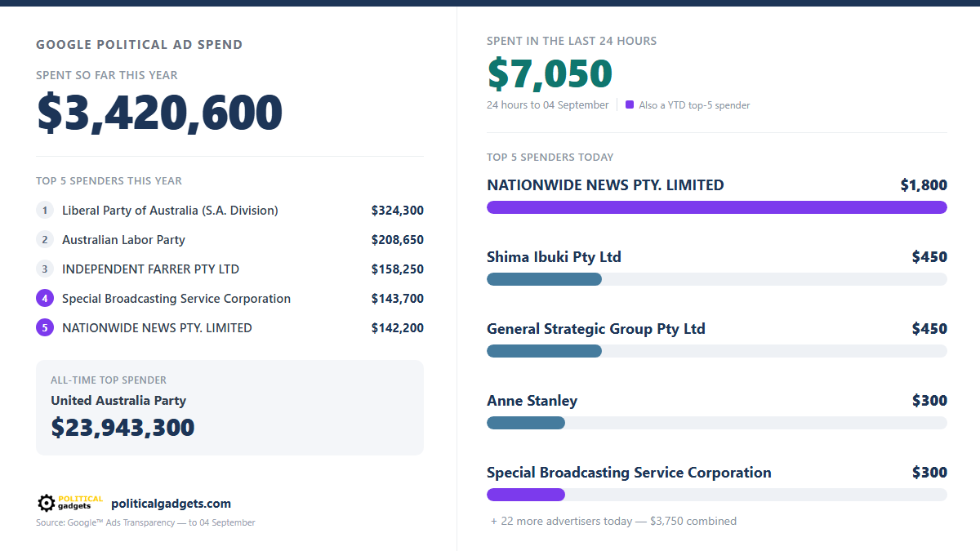Select 'NATIONWIDE NEWS PTY. LIMITED' in yearly list
Viewport: 980px width, 551px height.
point(157,328)
